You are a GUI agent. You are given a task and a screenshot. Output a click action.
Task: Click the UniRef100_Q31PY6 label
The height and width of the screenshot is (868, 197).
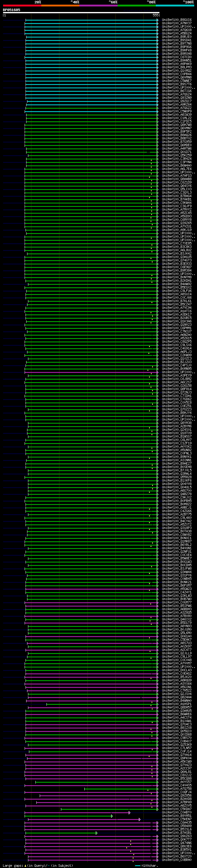(177, 575)
